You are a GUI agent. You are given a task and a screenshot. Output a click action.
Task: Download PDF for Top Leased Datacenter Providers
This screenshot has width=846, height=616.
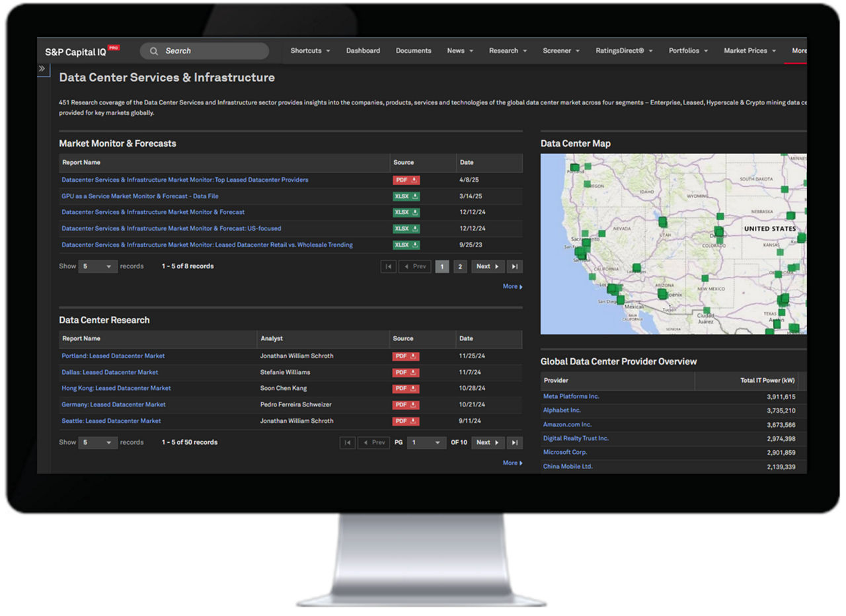(x=406, y=180)
